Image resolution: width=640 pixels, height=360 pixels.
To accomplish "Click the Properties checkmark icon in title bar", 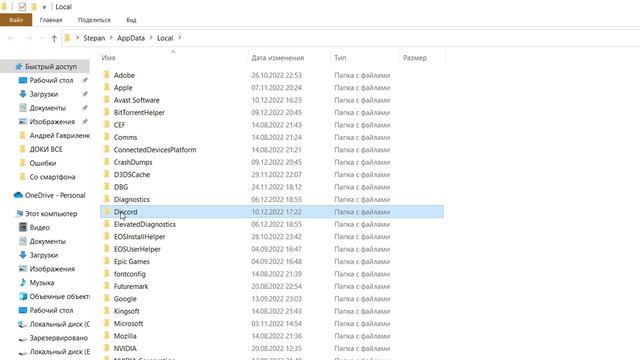I will coord(22,7).
